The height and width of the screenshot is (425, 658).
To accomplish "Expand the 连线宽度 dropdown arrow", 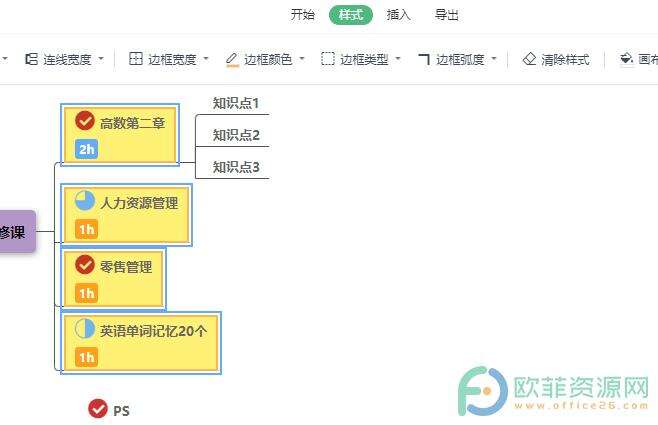I will pyautogui.click(x=101, y=59).
